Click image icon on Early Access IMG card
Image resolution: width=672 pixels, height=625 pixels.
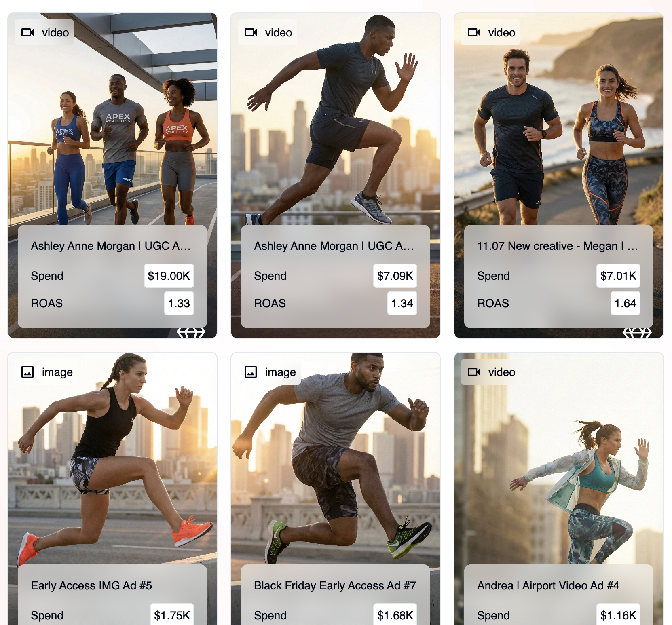(27, 372)
